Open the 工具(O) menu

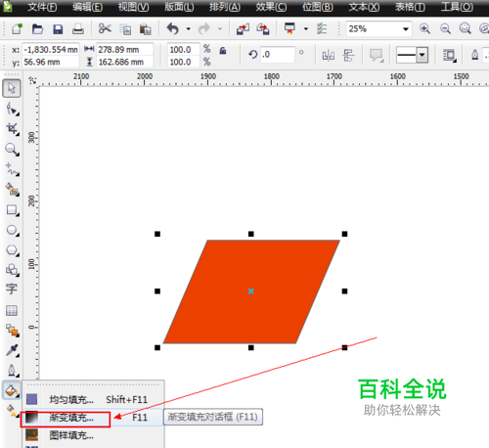pos(457,7)
